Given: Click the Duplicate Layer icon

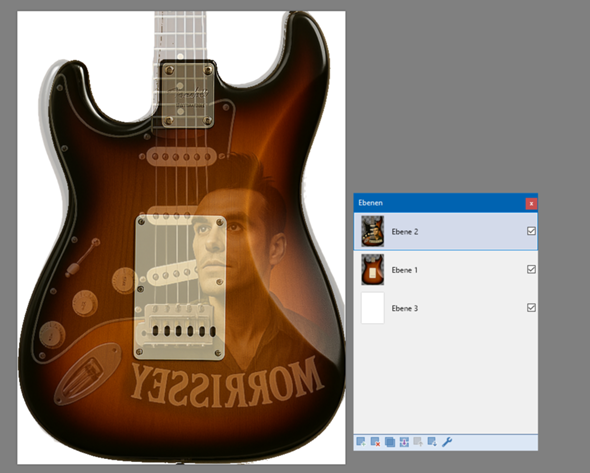Looking at the screenshot, I should point(390,442).
